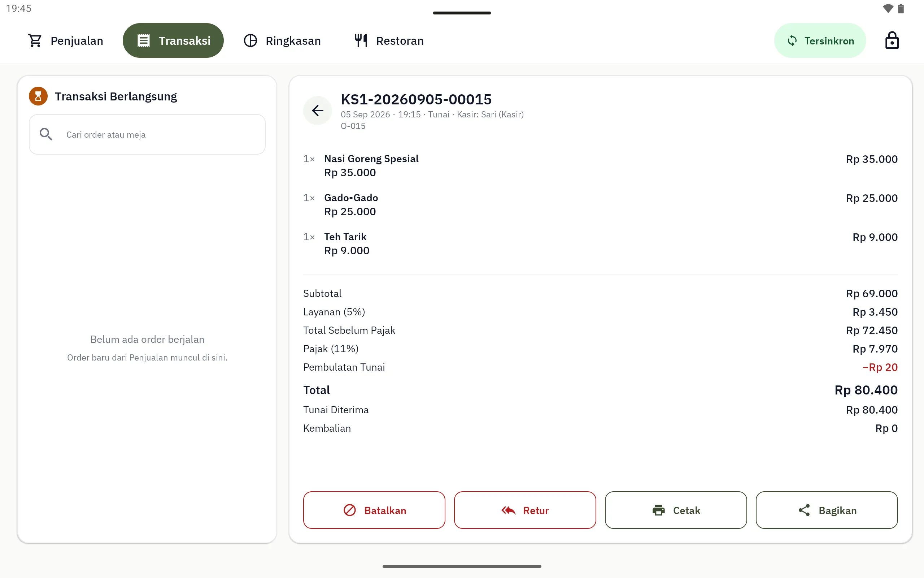Click the Teh Tarik item
Screen dimensions: 924x578
point(345,237)
